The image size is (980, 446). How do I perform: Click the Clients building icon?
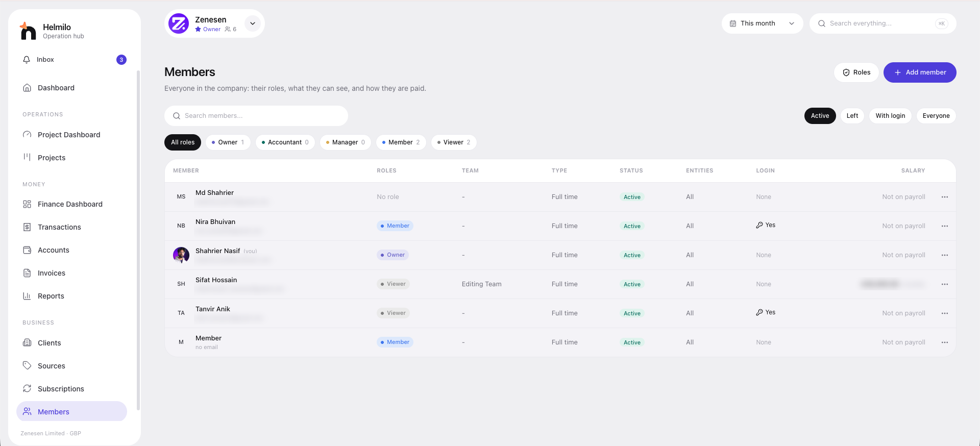(27, 343)
